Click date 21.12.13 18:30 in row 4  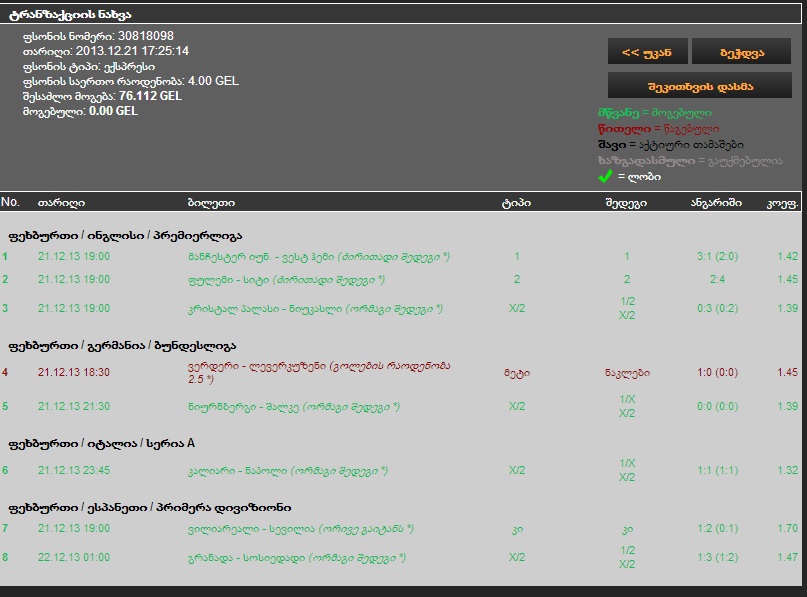[x=74, y=372]
